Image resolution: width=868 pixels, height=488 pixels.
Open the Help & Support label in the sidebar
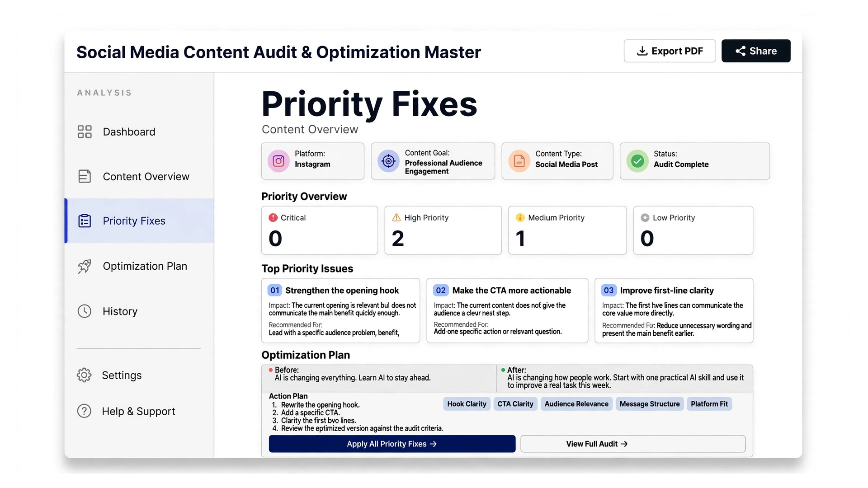point(138,411)
